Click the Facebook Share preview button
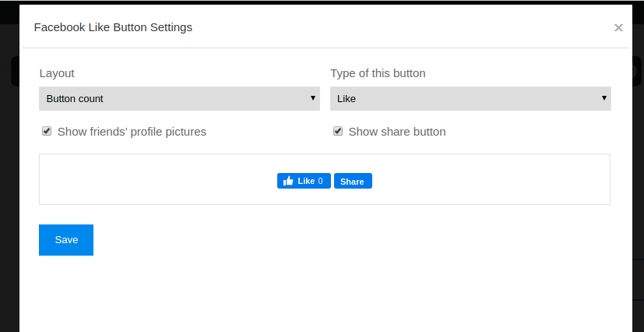The image size is (644, 332). pos(353,182)
